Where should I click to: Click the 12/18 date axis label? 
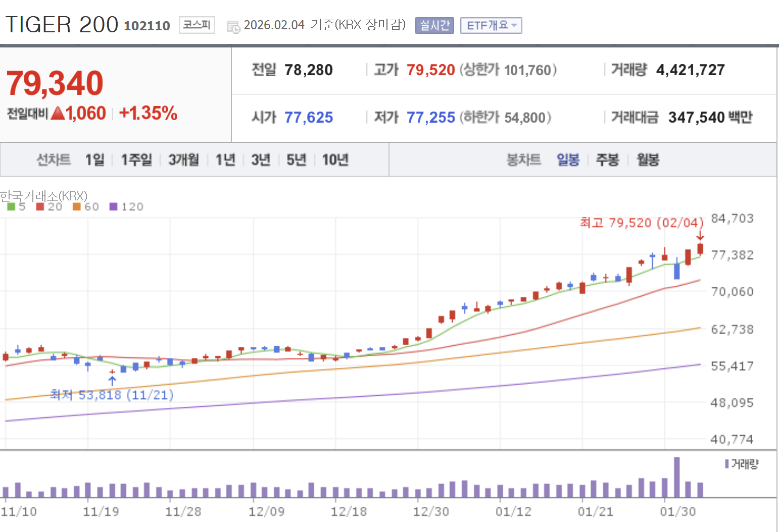point(349,512)
